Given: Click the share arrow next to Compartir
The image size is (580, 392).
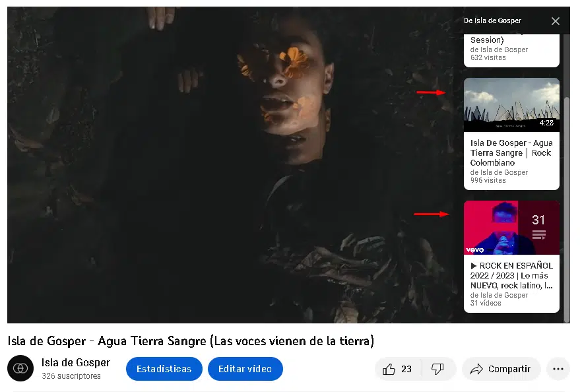Looking at the screenshot, I should 473,369.
